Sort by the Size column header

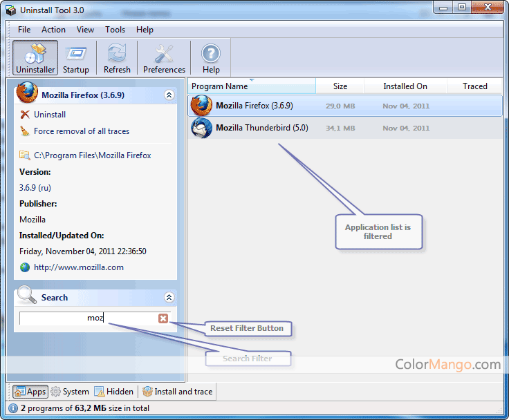[x=340, y=86]
